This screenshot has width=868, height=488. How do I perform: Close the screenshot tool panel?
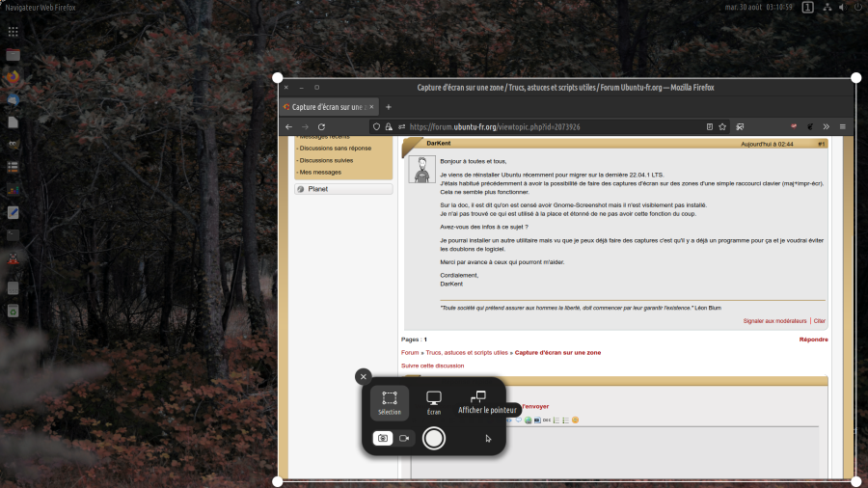coord(363,377)
